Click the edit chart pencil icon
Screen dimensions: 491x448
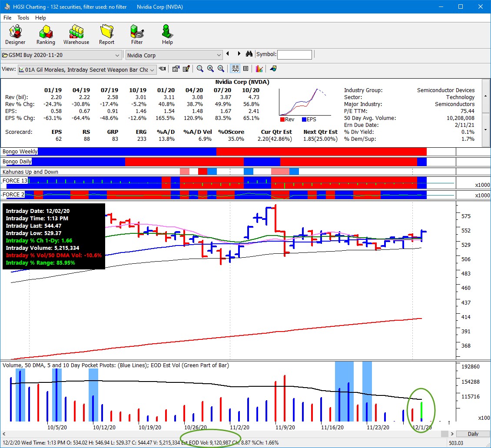[186, 69]
